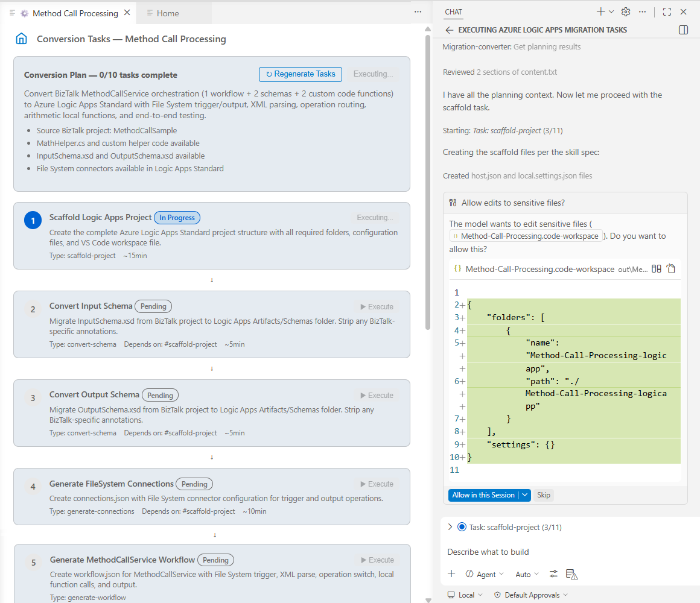The height and width of the screenshot is (603, 700).
Task: Expand Task: scaffold-project (3/11) row
Action: 450,527
